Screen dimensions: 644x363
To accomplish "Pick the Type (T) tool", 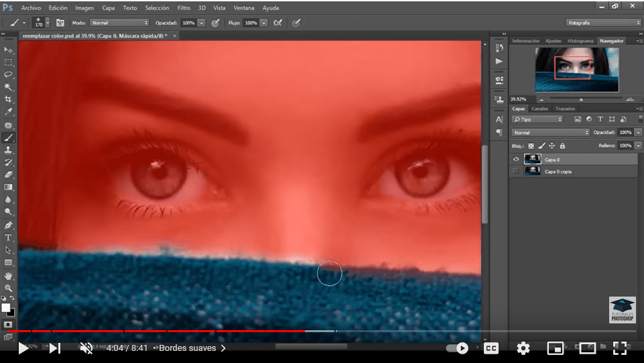I will pos(9,238).
